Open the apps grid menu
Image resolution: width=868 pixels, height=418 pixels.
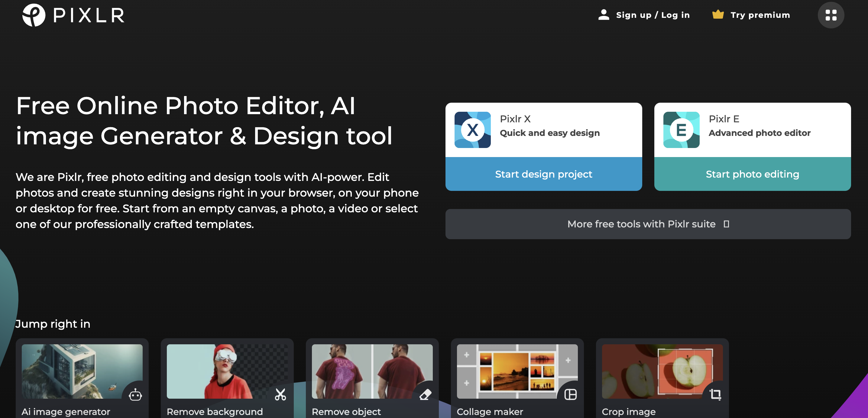click(x=831, y=15)
